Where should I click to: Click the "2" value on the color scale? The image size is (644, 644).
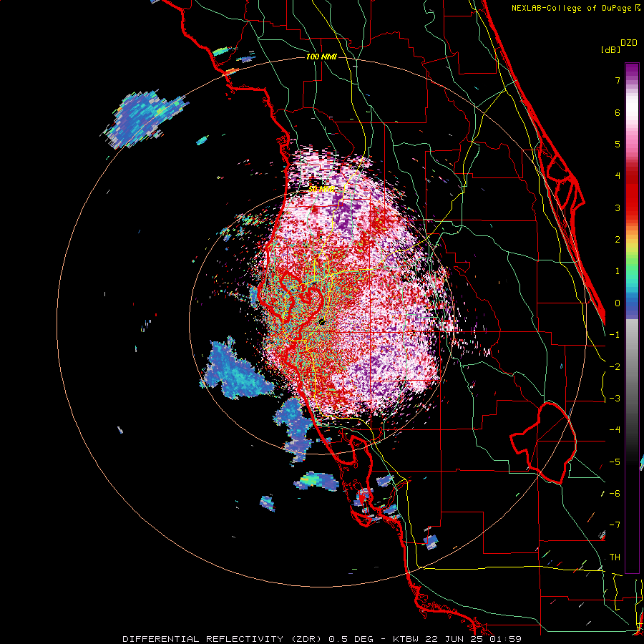(x=618, y=240)
